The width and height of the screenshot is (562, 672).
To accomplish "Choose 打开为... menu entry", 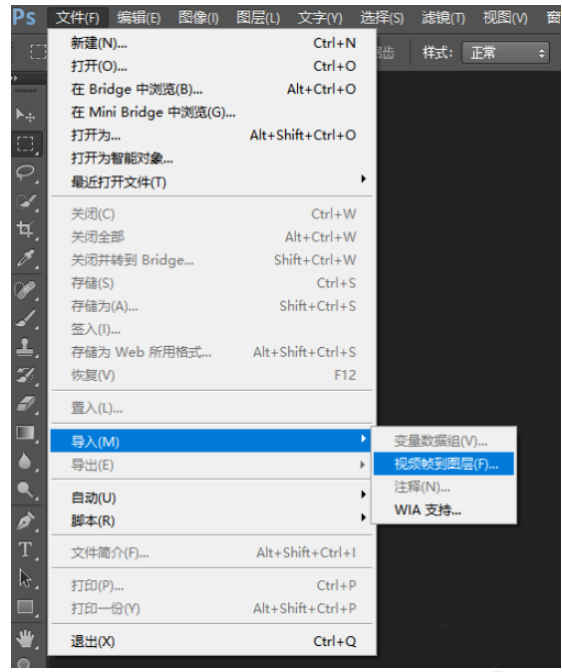I will [x=211, y=135].
